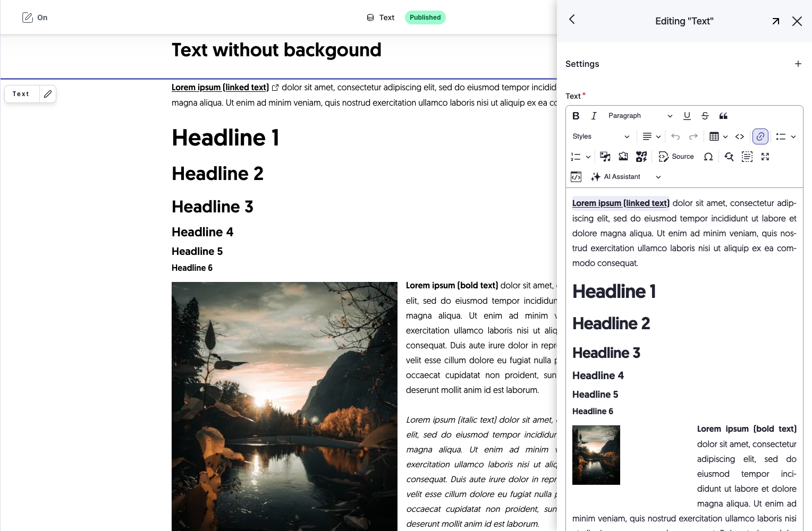Insert a bulleted list
The height and width of the screenshot is (531, 812).
(781, 136)
